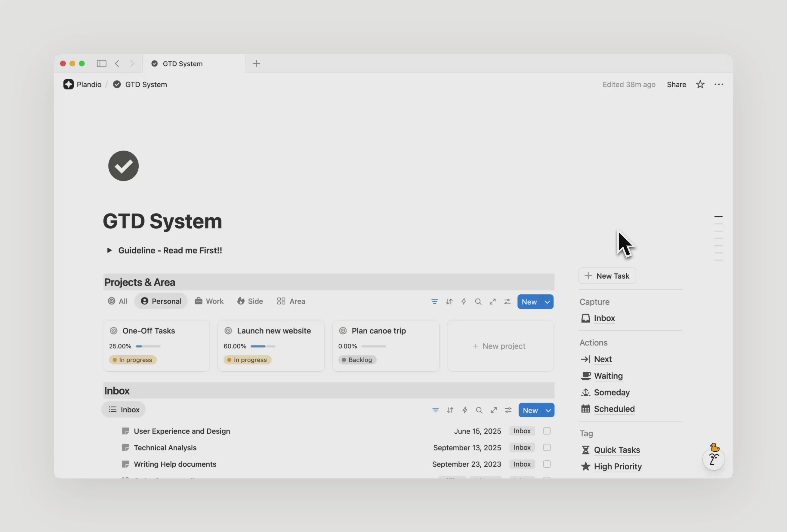Image resolution: width=787 pixels, height=532 pixels.
Task: Switch to the Work view tab
Action: [209, 301]
